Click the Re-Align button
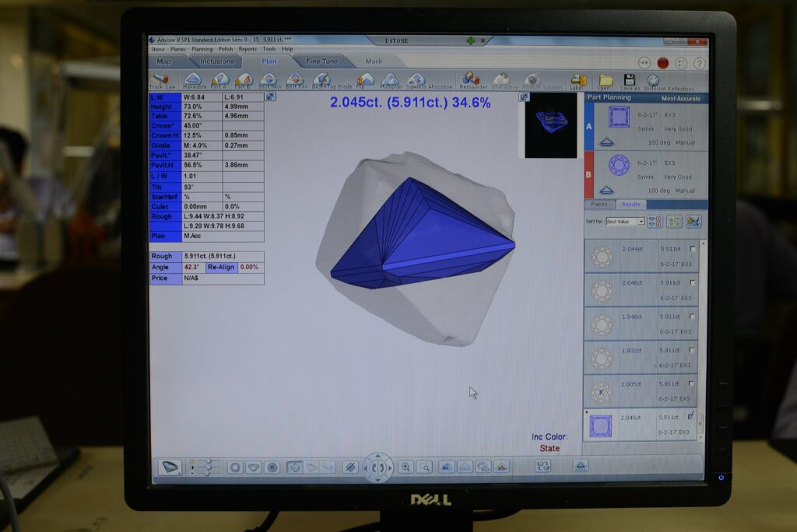This screenshot has height=532, width=797. click(x=220, y=267)
